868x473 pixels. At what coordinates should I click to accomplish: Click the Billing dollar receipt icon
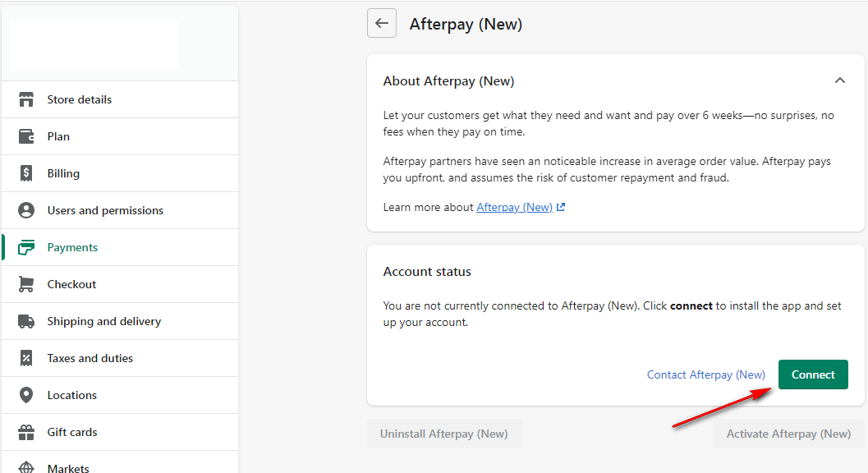coord(26,173)
